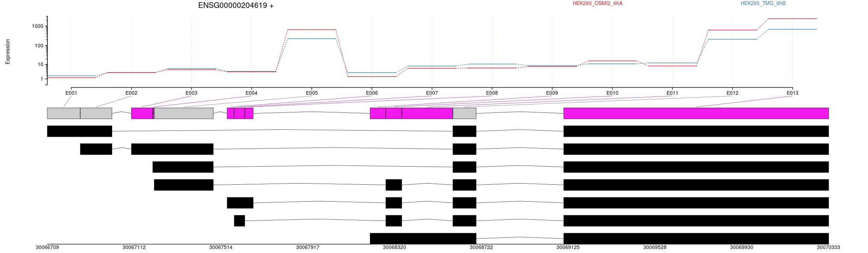Click the large magenta E013 exon block

696,113
